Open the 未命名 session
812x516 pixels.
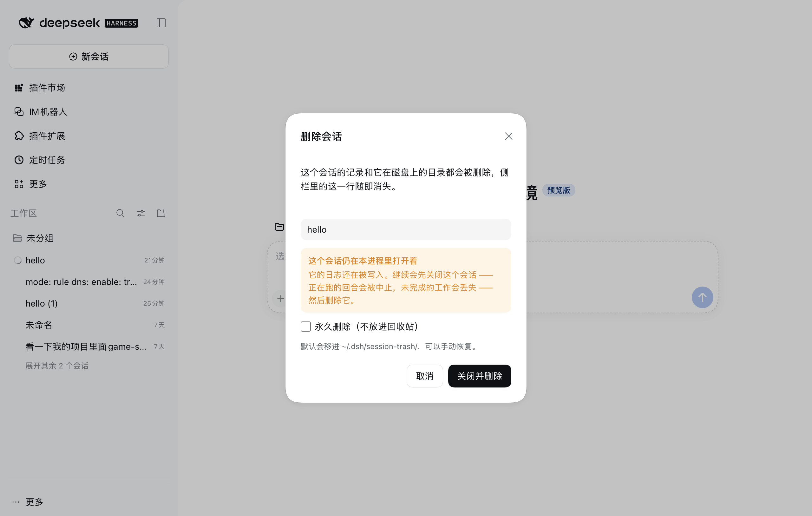[89, 325]
